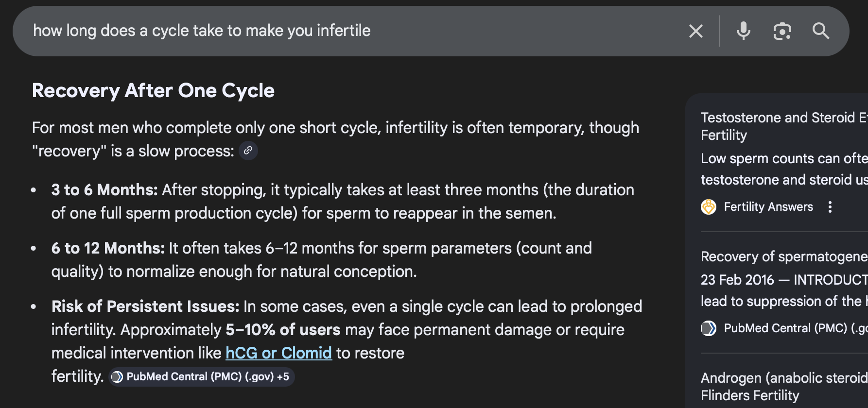The width and height of the screenshot is (868, 408).
Task: Open "Testosterone and Steroid" fertility result title
Action: tap(783, 126)
